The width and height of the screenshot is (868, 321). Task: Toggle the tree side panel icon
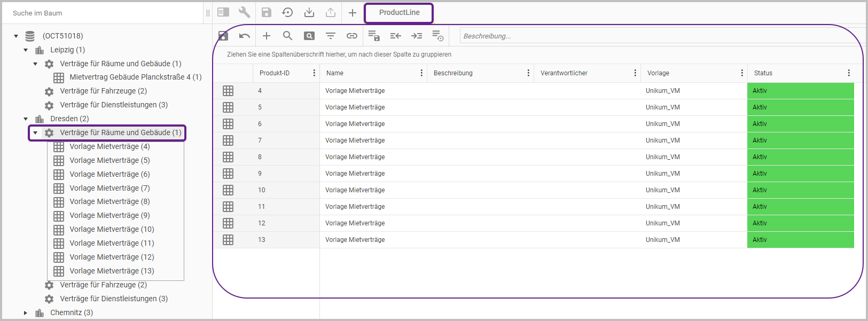[x=223, y=12]
